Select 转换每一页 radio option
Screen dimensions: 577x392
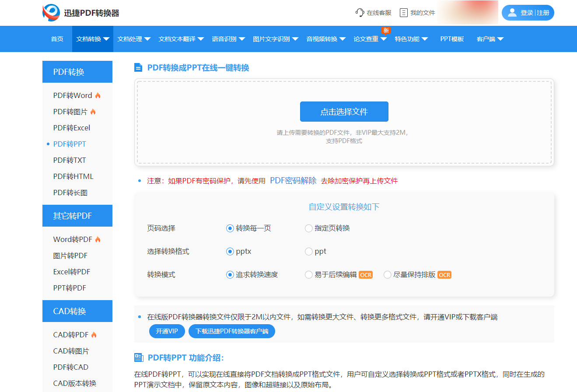click(230, 228)
